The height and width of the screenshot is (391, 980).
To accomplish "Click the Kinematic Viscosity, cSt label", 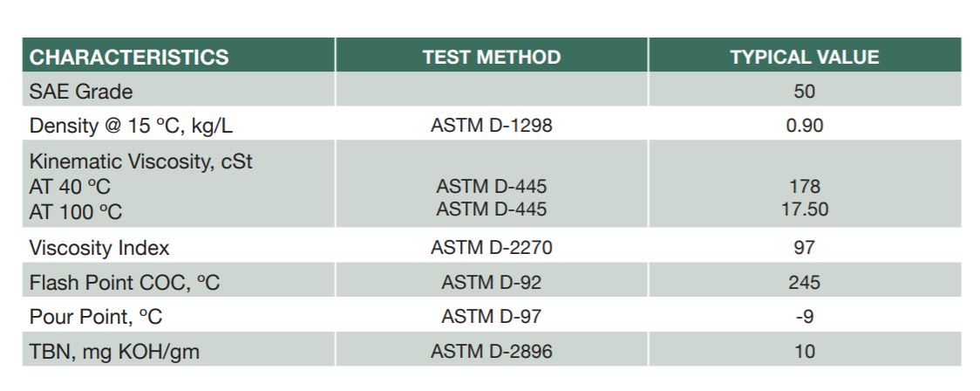I will pyautogui.click(x=141, y=162).
